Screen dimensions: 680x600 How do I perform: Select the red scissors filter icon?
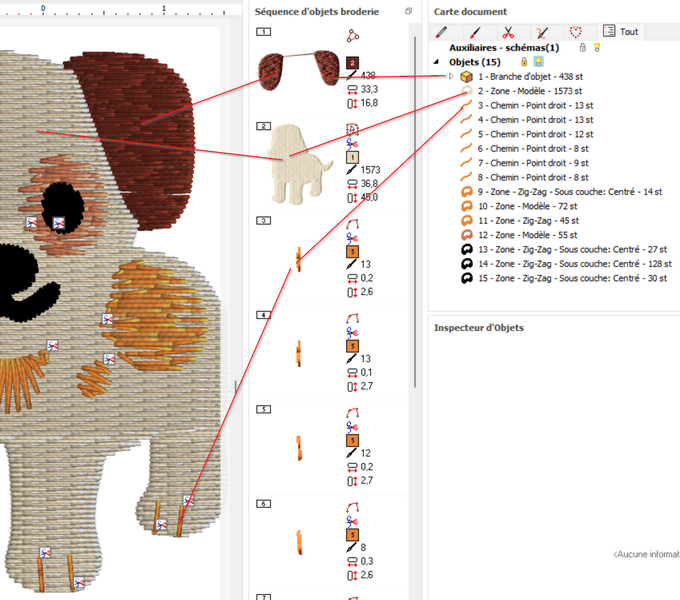pos(508,32)
